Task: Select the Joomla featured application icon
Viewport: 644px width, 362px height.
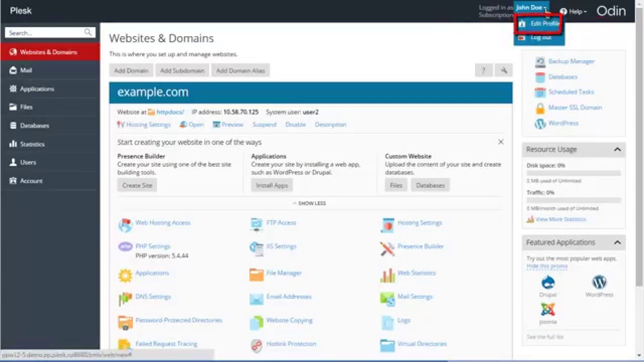Action: (547, 309)
